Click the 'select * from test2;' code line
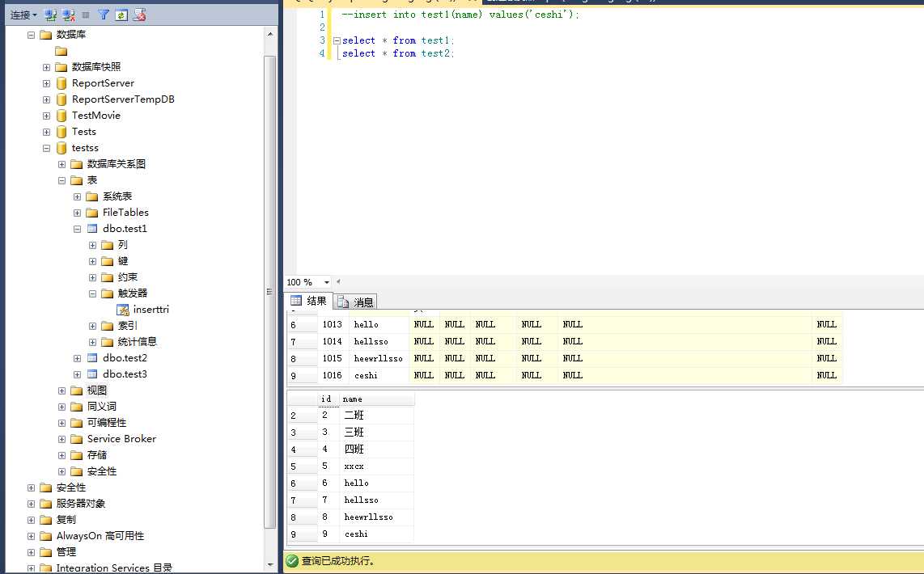The image size is (924, 574). (x=398, y=53)
